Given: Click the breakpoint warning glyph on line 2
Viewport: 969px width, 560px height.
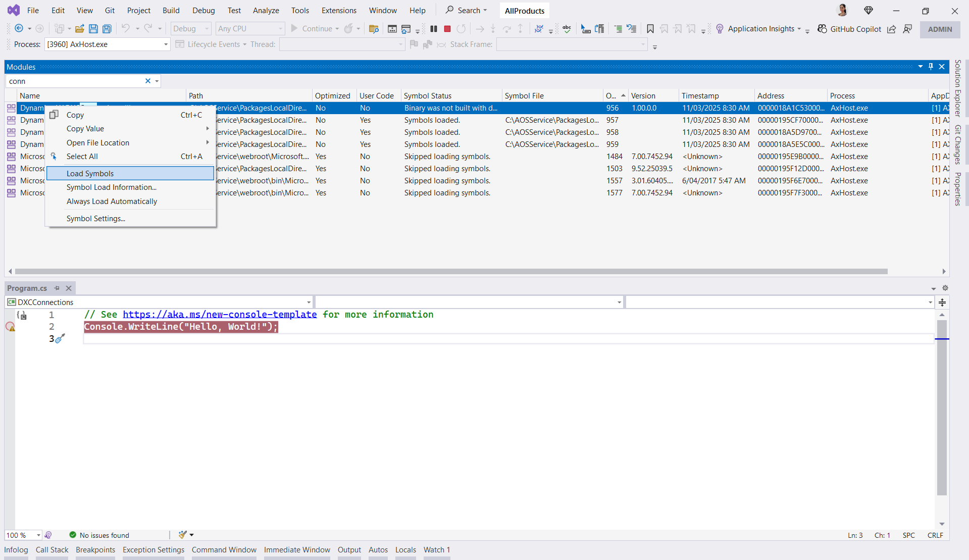Looking at the screenshot, I should [10, 327].
